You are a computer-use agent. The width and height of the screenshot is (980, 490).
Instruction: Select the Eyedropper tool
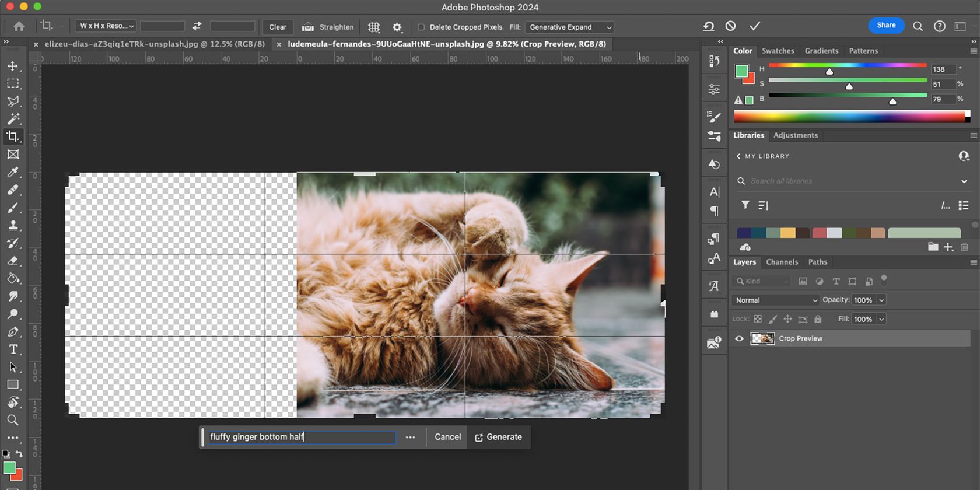tap(13, 172)
